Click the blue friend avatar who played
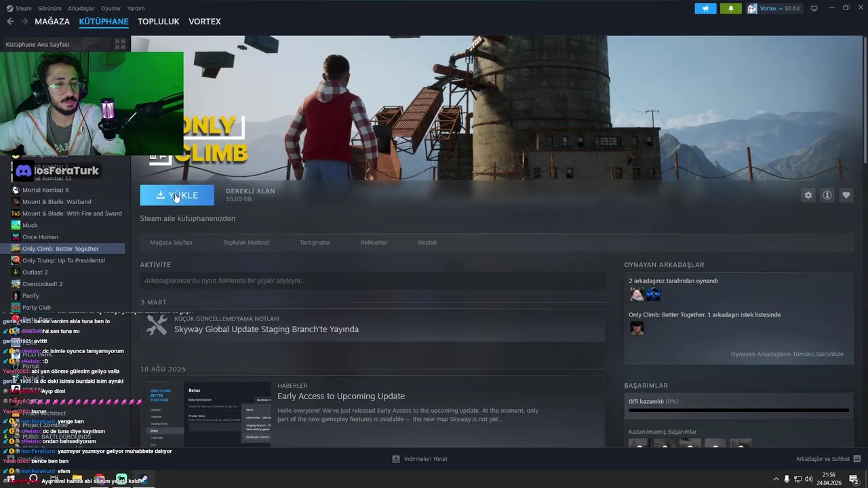Viewport: 868px width, 488px height. point(653,294)
